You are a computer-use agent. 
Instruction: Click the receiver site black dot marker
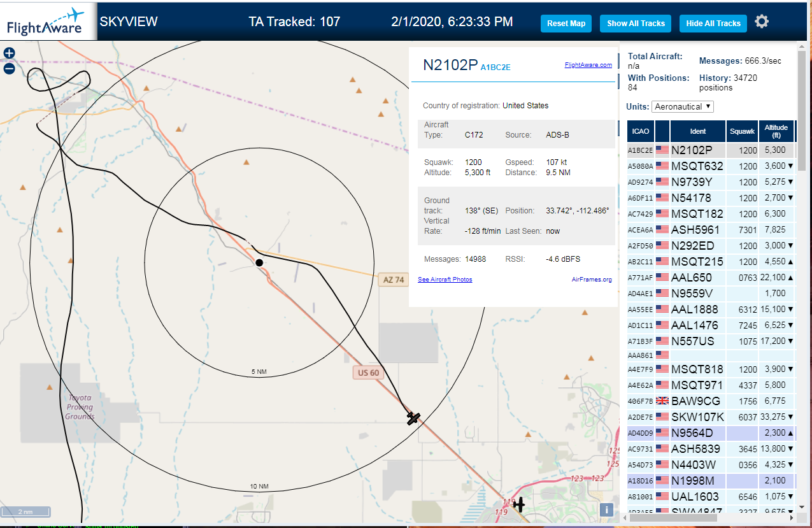[259, 262]
